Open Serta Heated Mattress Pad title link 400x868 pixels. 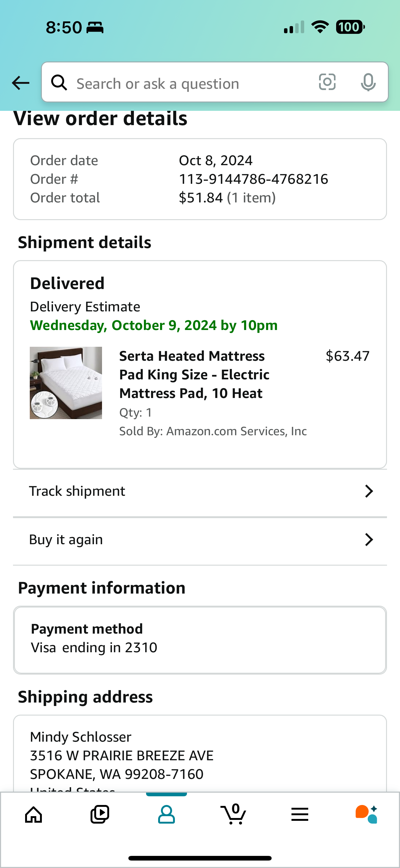click(194, 375)
